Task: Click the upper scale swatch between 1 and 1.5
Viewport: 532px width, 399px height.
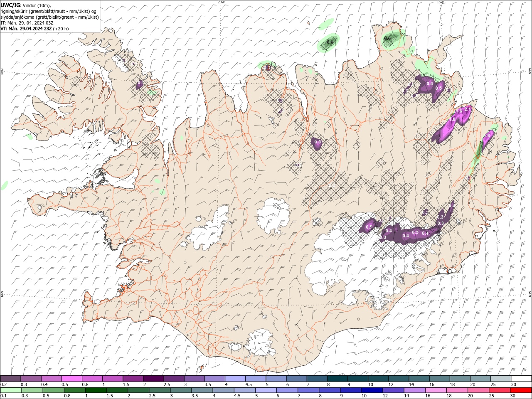Action: 112,379
